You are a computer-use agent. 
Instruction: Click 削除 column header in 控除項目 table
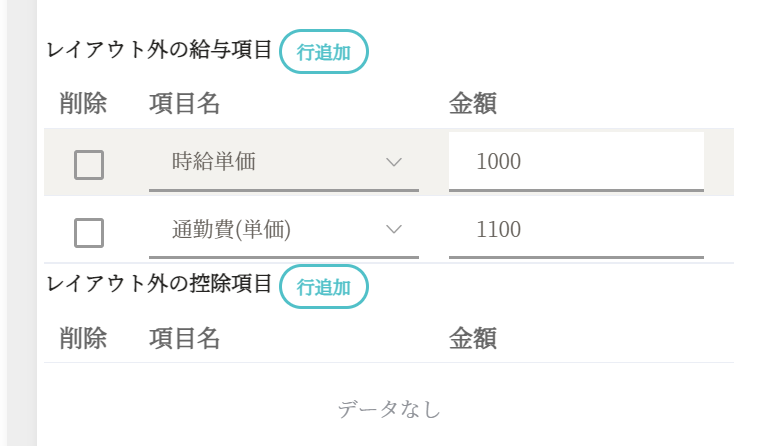[83, 338]
